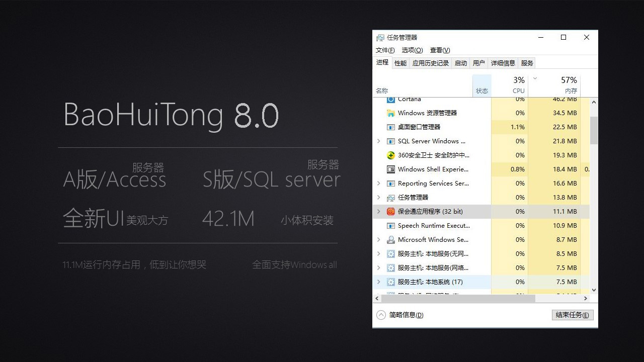Click the 任务管理器 process row icon
Screen dimensions: 644x362
tap(390, 198)
